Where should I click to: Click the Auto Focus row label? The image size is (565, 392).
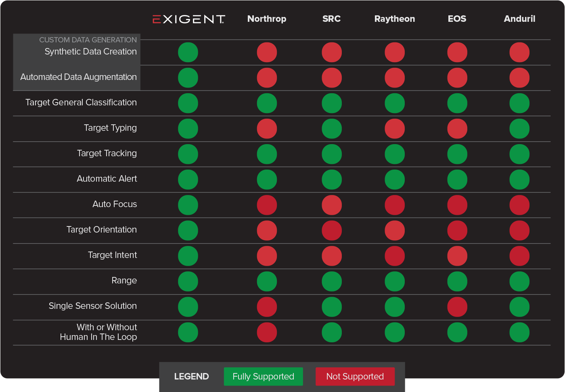coord(115,204)
